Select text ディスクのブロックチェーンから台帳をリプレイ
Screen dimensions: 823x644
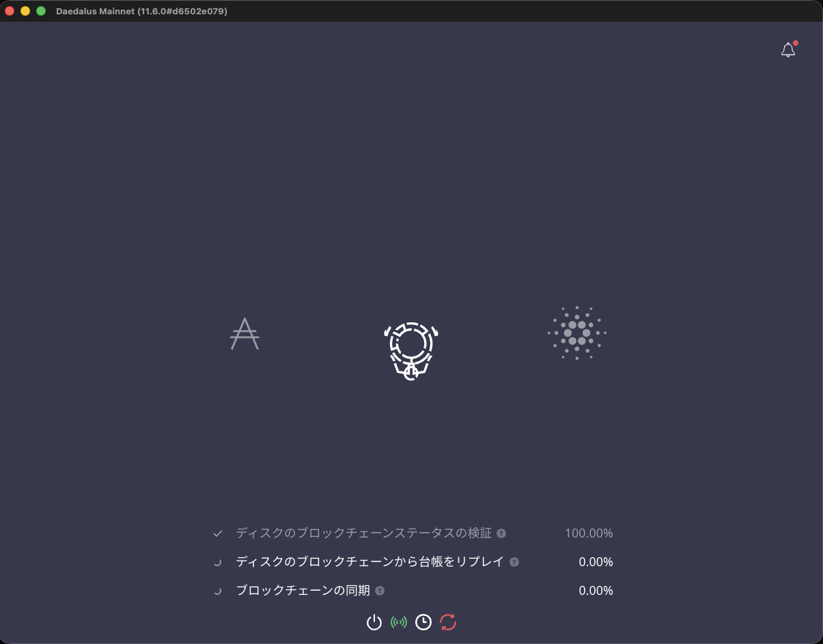click(370, 562)
